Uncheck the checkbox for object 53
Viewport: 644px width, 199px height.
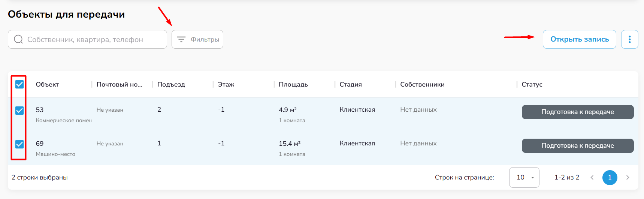(x=19, y=111)
